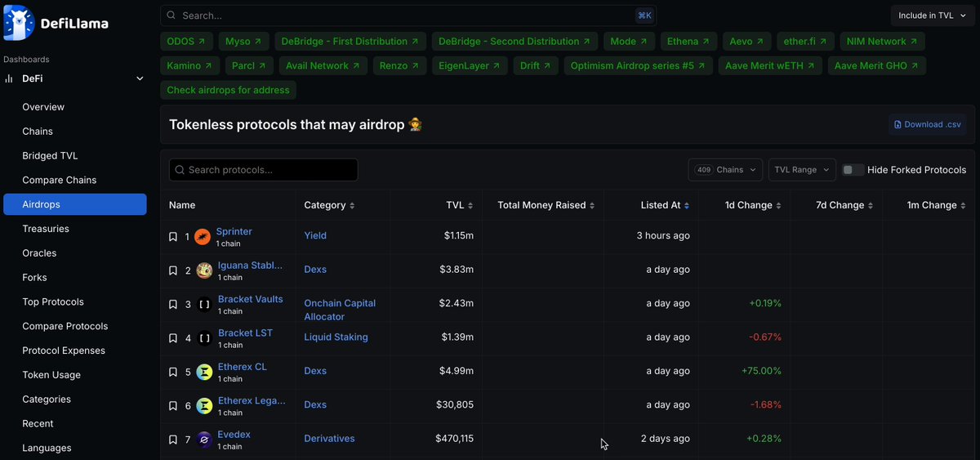
Task: Sort table by Category column
Action: [330, 205]
